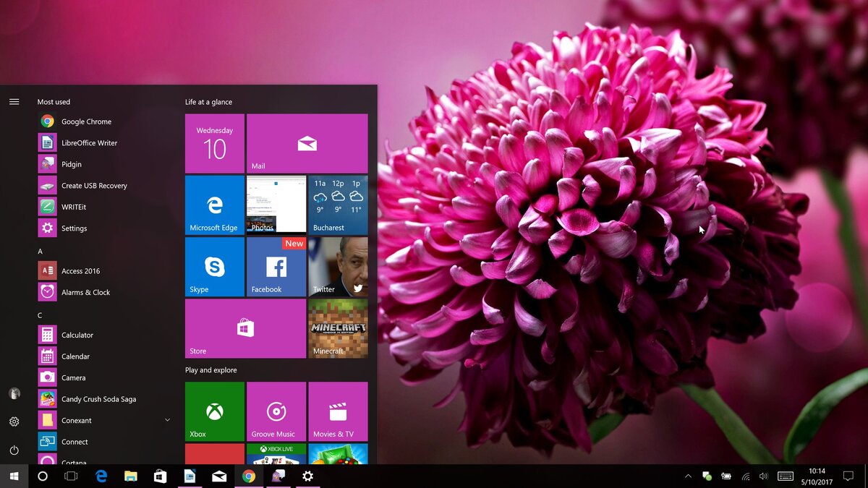Open Store from the taskbar
This screenshot has width=868, height=488.
coord(161,476)
